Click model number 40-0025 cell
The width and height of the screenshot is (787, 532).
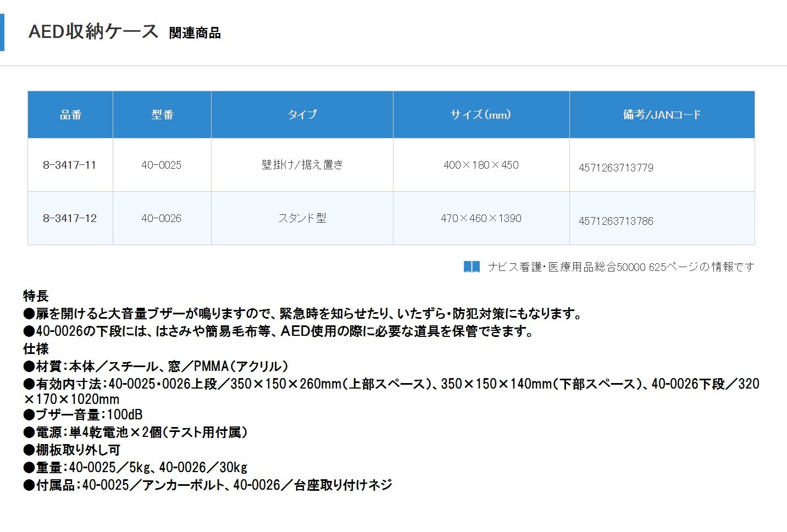tap(162, 165)
